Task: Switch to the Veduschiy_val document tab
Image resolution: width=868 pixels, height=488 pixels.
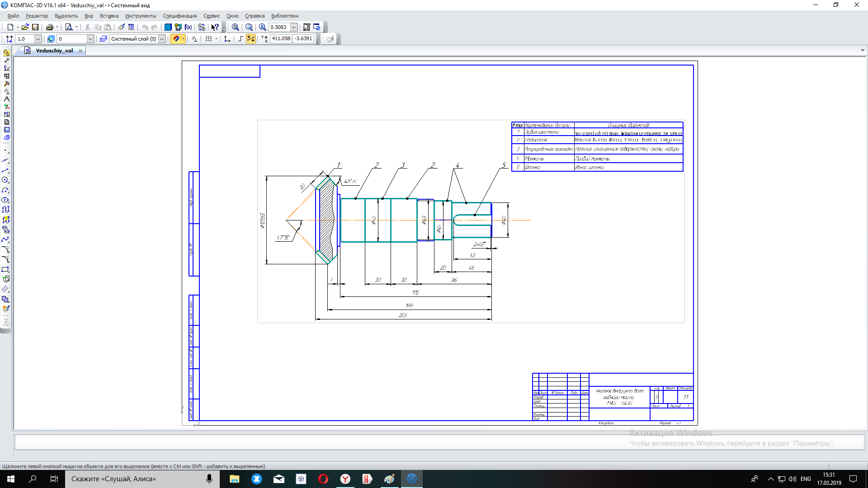Action: (x=54, y=51)
